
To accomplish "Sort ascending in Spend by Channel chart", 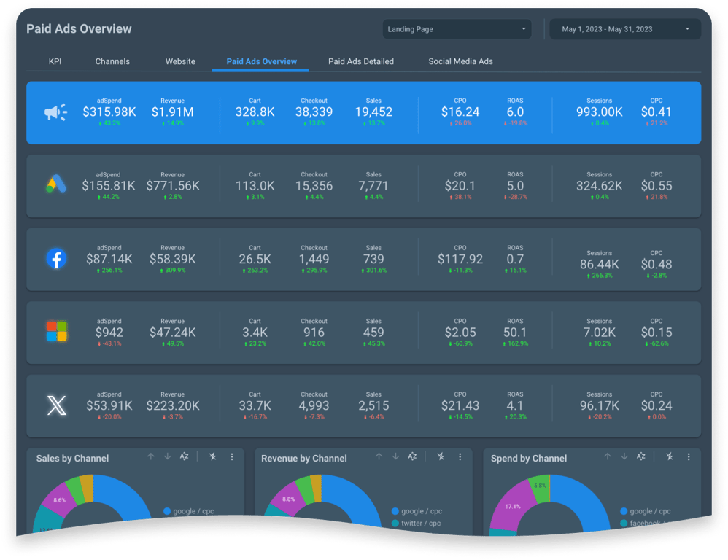I will tap(608, 456).
